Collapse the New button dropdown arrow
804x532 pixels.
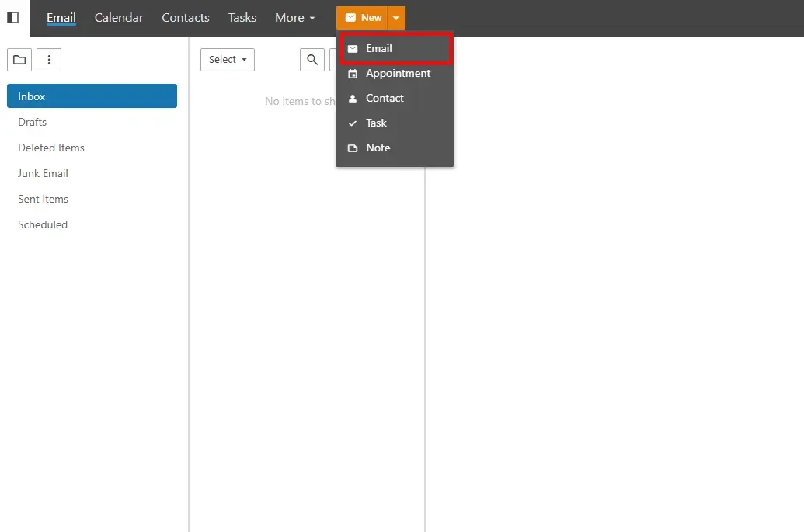point(395,18)
